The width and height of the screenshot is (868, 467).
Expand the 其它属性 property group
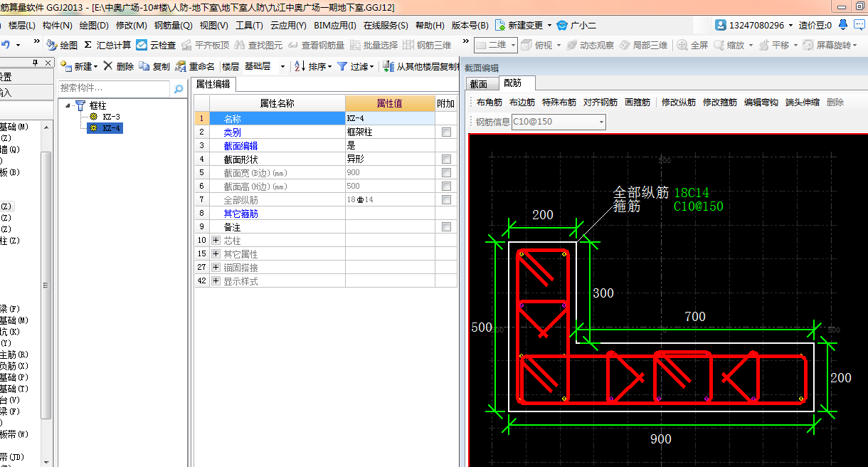tap(216, 254)
